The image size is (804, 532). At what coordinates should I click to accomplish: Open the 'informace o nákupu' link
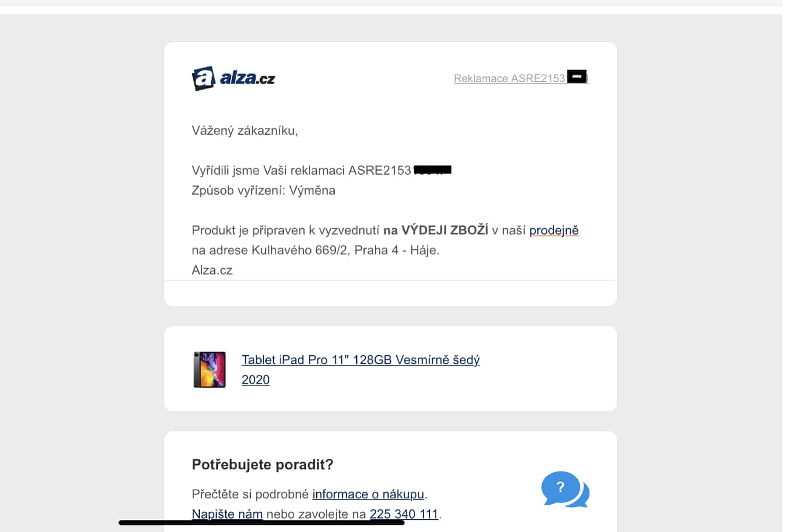368,494
